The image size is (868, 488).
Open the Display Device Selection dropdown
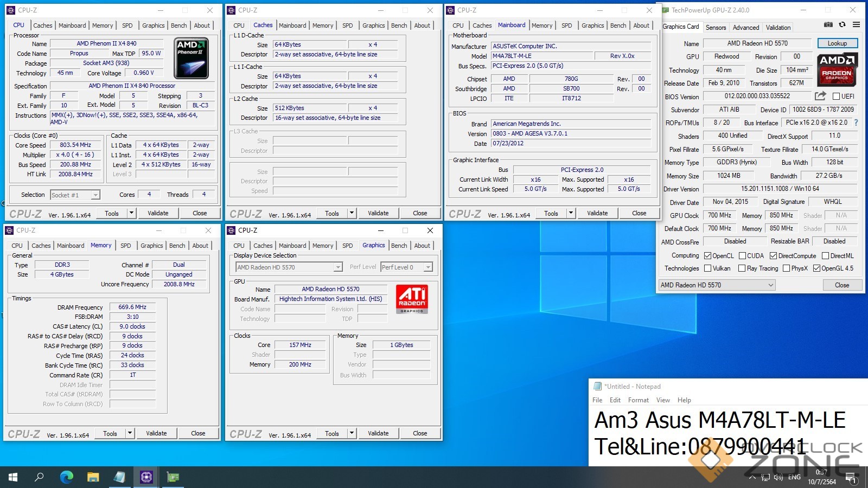tap(337, 267)
